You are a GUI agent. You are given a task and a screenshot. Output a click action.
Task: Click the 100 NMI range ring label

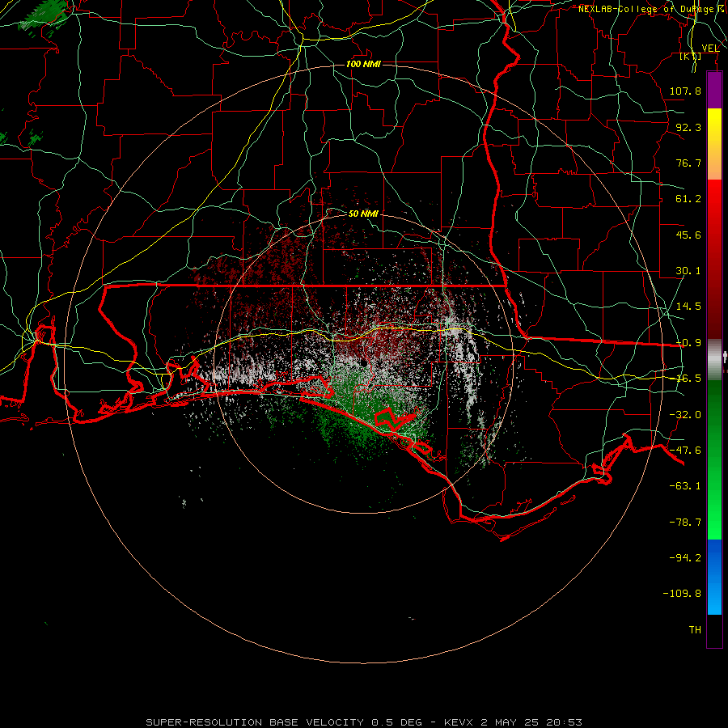click(363, 64)
